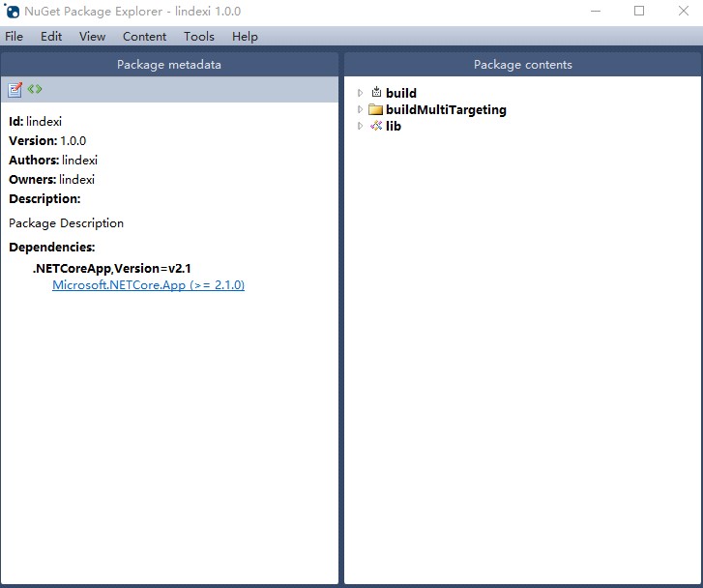Viewport: 703px width, 588px height.
Task: Click the 'Id: lindexi' text
Action: click(35, 122)
